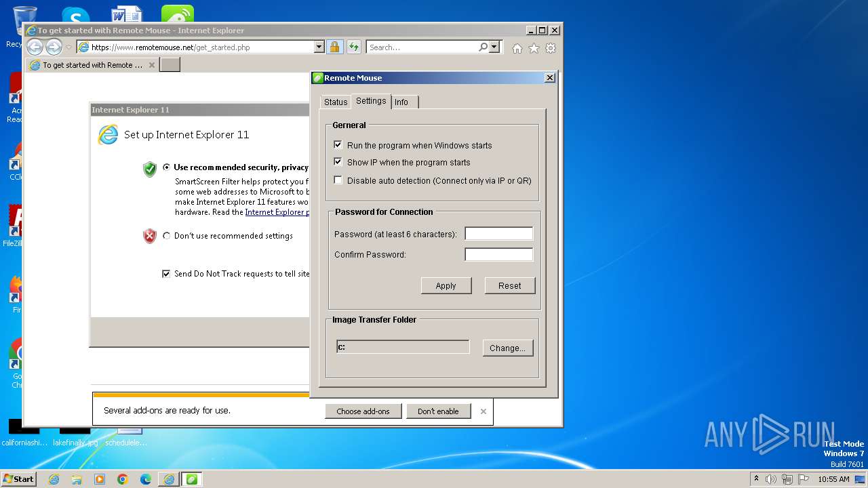Launch Google Chrome from the taskbar

coord(123,479)
